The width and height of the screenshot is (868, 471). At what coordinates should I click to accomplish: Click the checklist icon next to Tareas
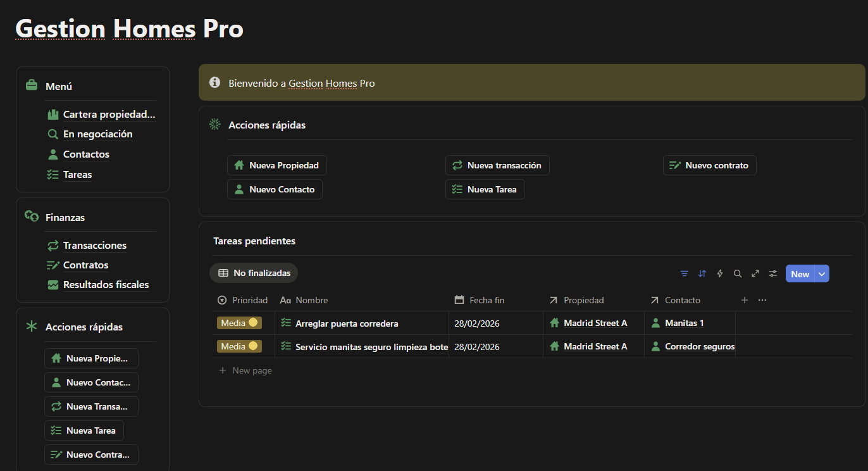[53, 174]
